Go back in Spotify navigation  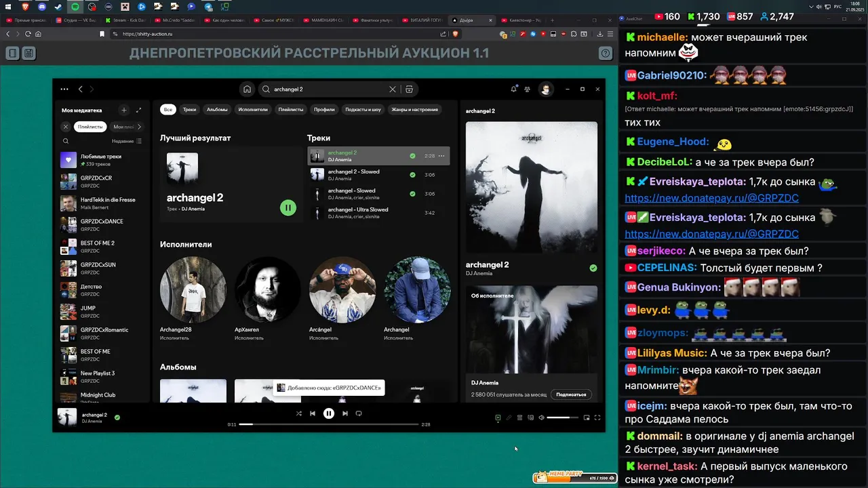point(80,89)
